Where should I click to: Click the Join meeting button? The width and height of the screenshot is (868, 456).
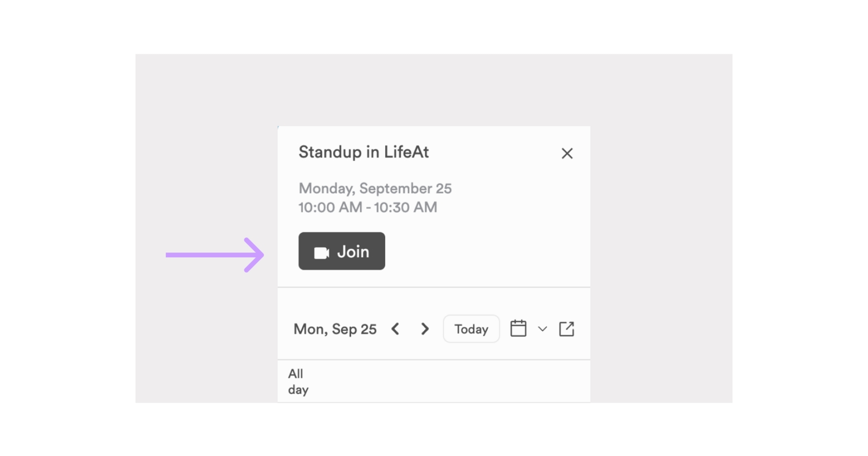pyautogui.click(x=342, y=251)
